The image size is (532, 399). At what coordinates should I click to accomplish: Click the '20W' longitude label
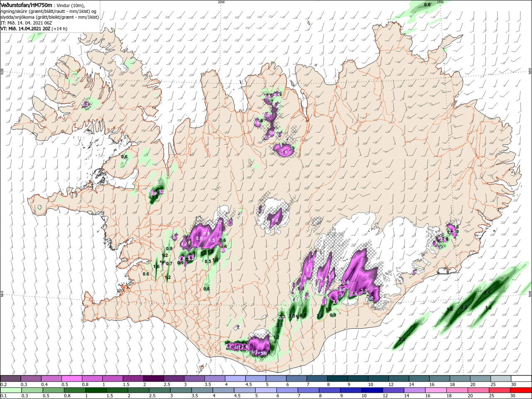(221, 2)
